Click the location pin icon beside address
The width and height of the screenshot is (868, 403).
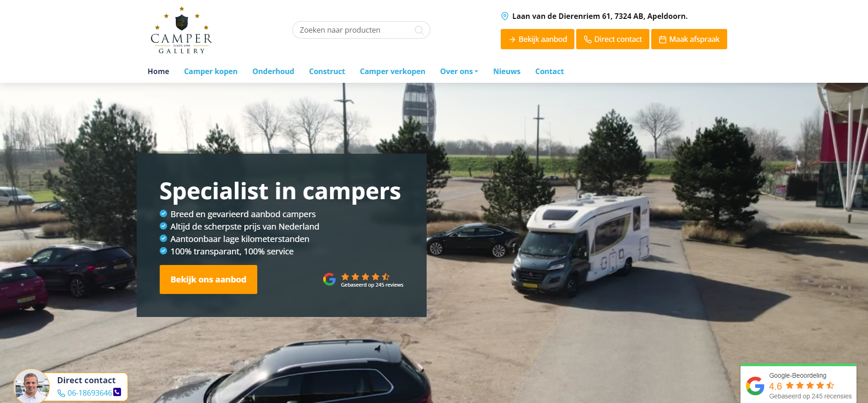[504, 16]
